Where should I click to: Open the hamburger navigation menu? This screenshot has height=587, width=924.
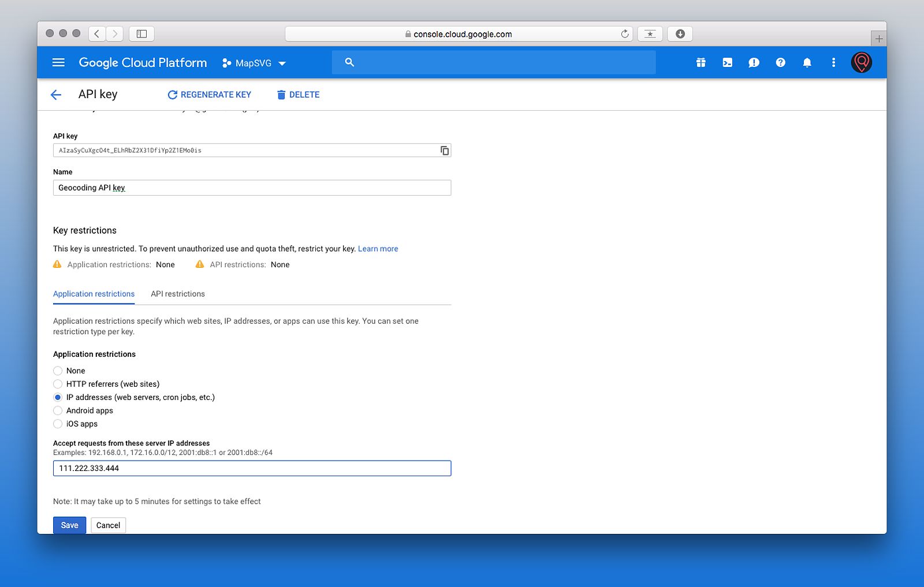[58, 62]
